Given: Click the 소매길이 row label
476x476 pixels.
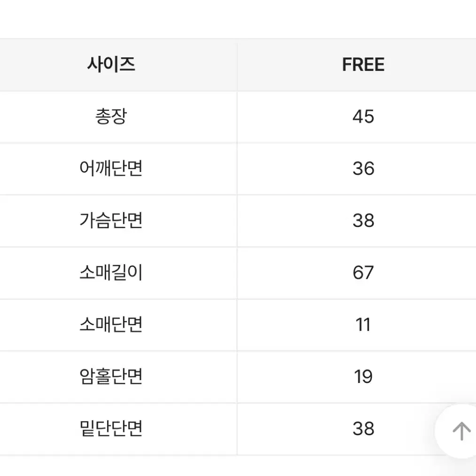Looking at the screenshot, I should click(111, 273).
